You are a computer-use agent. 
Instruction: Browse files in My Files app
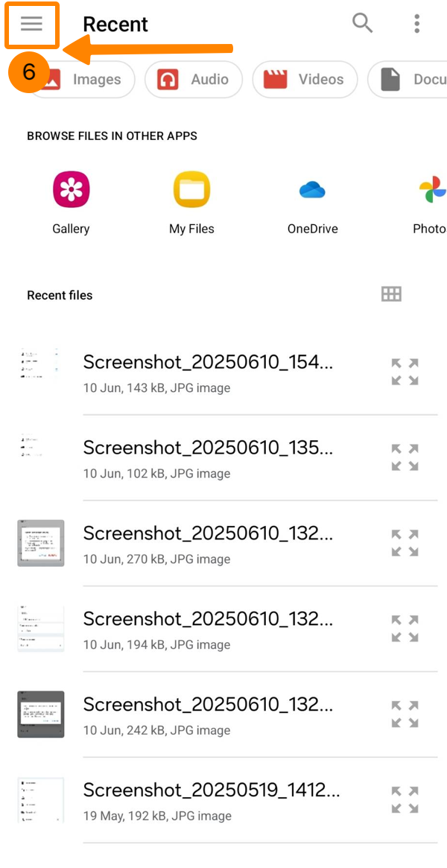191,190
